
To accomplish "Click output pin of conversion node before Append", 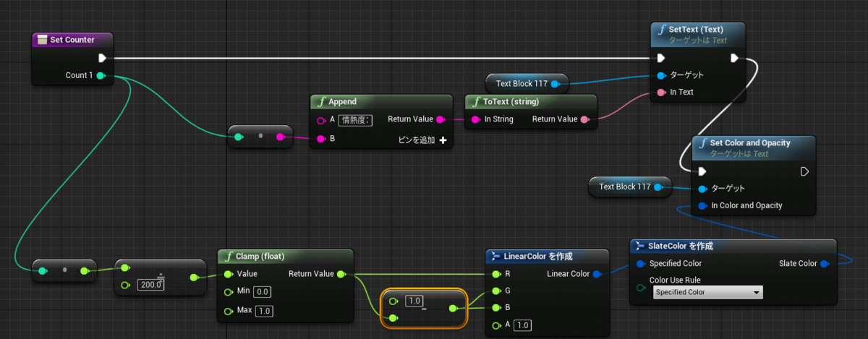I will point(281,136).
